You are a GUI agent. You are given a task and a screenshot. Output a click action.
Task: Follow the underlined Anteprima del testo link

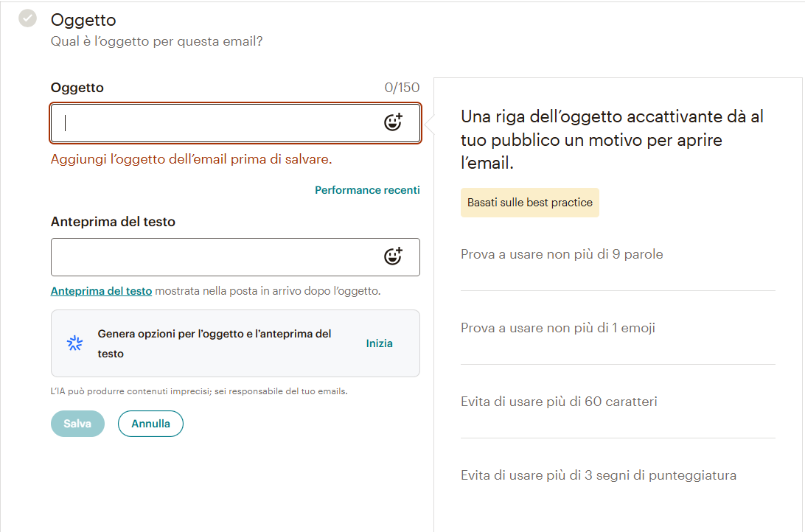[x=101, y=291]
